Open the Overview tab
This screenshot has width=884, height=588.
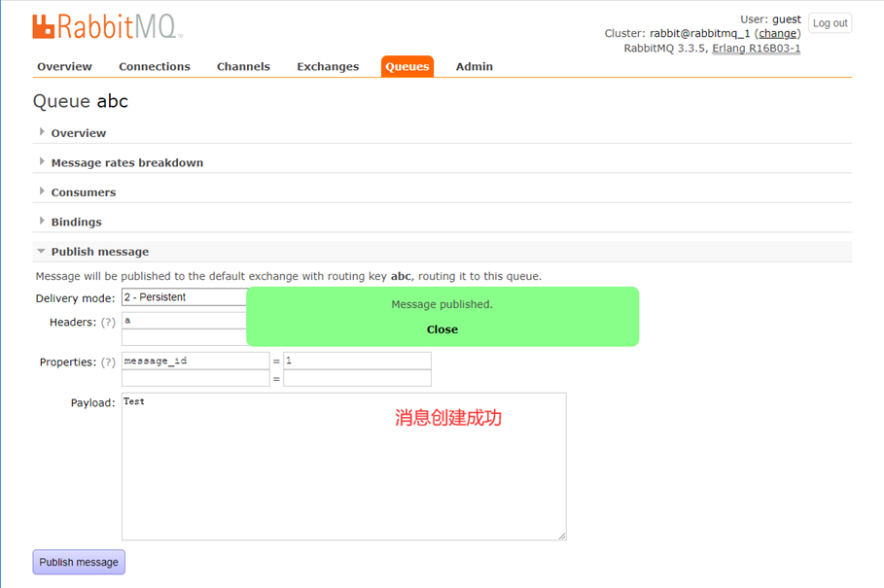tap(64, 66)
